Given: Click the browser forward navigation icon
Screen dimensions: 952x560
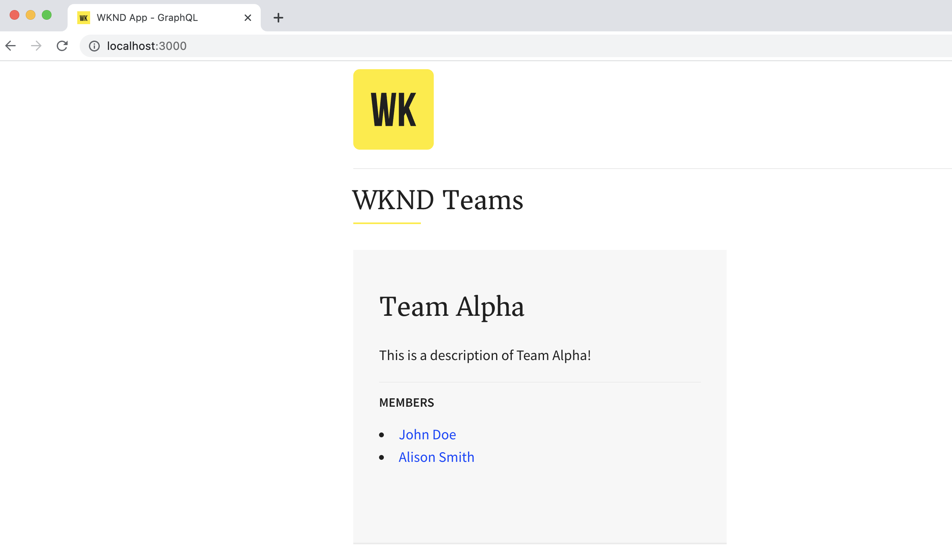Looking at the screenshot, I should pyautogui.click(x=36, y=46).
